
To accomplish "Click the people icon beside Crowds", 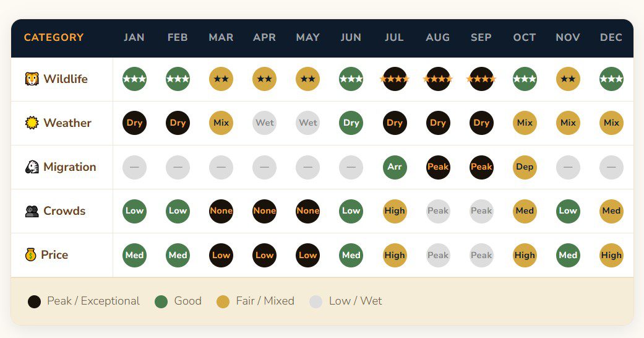I will (x=32, y=211).
